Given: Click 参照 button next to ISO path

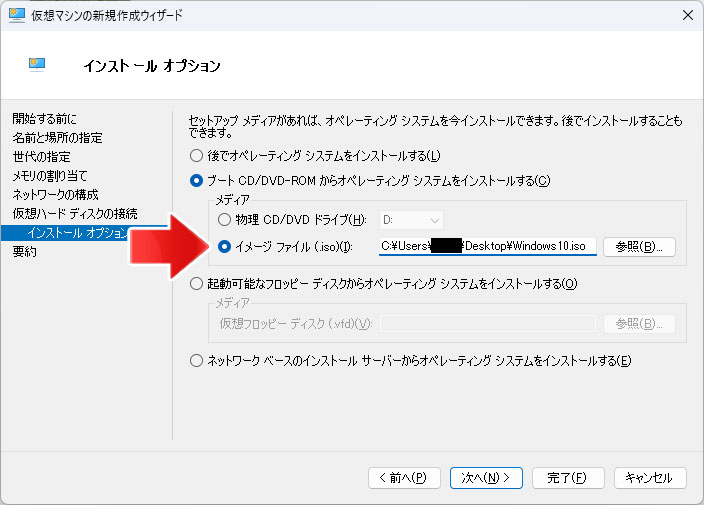Looking at the screenshot, I should coord(639,246).
